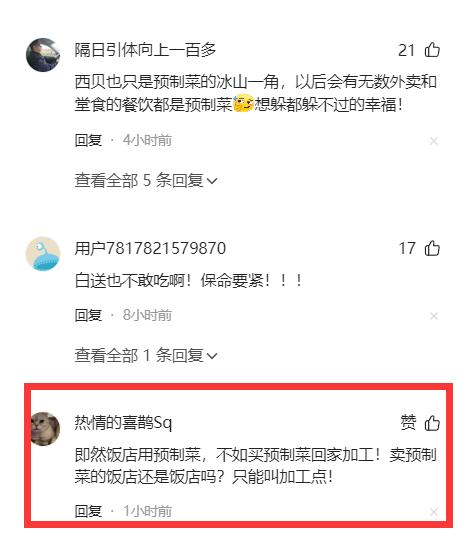Image resolution: width=467 pixels, height=556 pixels.
Task: Open avatar of 隔日引体向上一百多
Action: pos(43,55)
